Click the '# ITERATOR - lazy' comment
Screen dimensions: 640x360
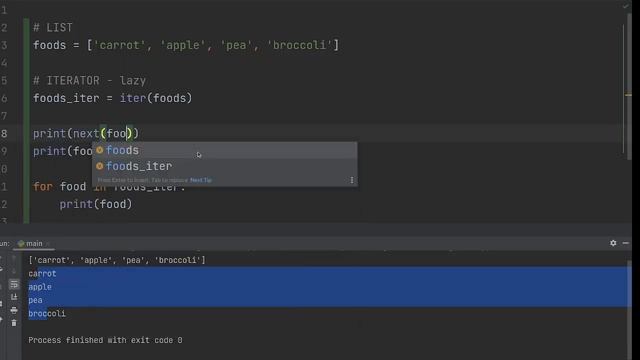89,80
